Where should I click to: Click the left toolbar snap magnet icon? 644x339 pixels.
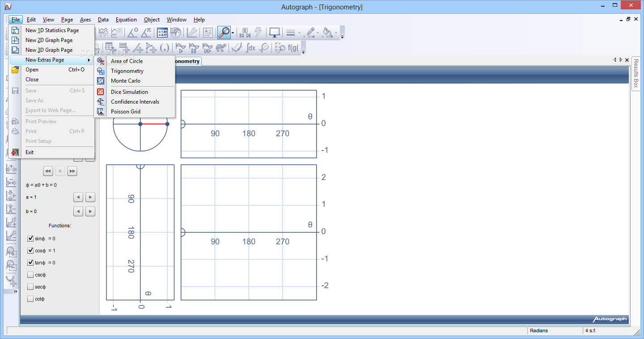pos(11,280)
